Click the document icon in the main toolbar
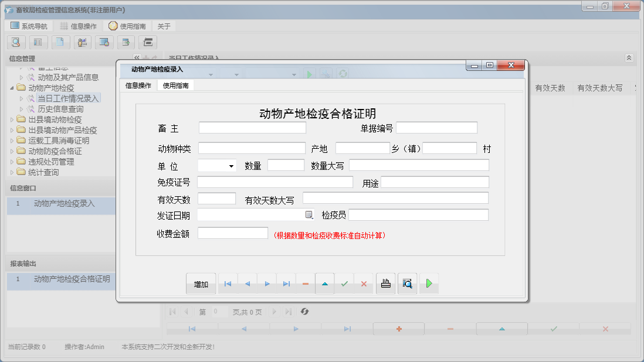 pos(60,42)
